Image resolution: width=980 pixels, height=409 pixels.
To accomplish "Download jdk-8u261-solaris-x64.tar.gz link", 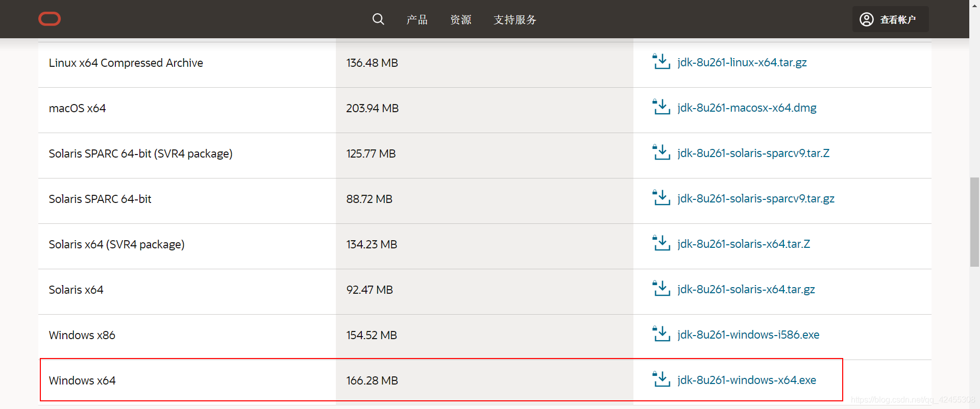I will pos(746,289).
